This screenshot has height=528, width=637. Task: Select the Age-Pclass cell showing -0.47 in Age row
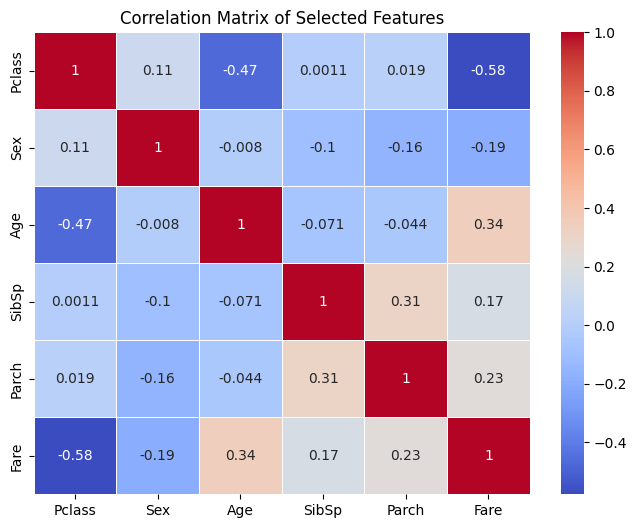[76, 225]
